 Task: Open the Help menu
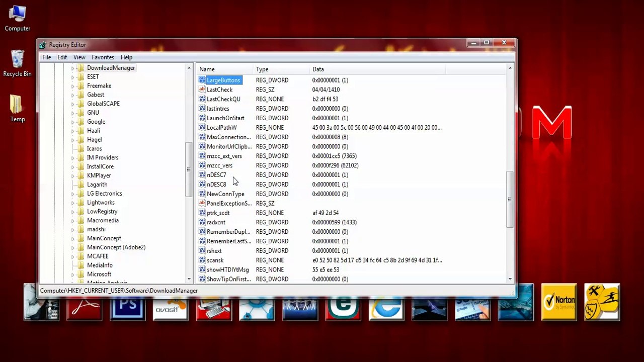(126, 57)
